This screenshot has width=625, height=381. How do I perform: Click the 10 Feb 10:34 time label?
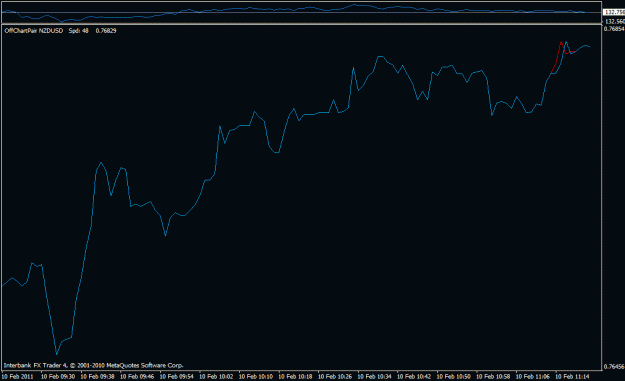click(x=374, y=376)
